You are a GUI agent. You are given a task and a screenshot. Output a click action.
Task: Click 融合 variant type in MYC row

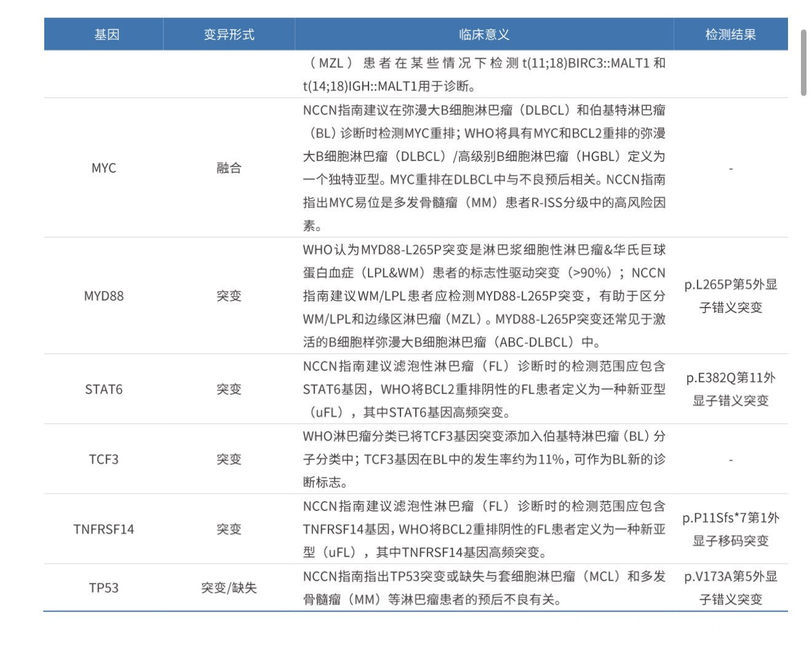pos(229,168)
